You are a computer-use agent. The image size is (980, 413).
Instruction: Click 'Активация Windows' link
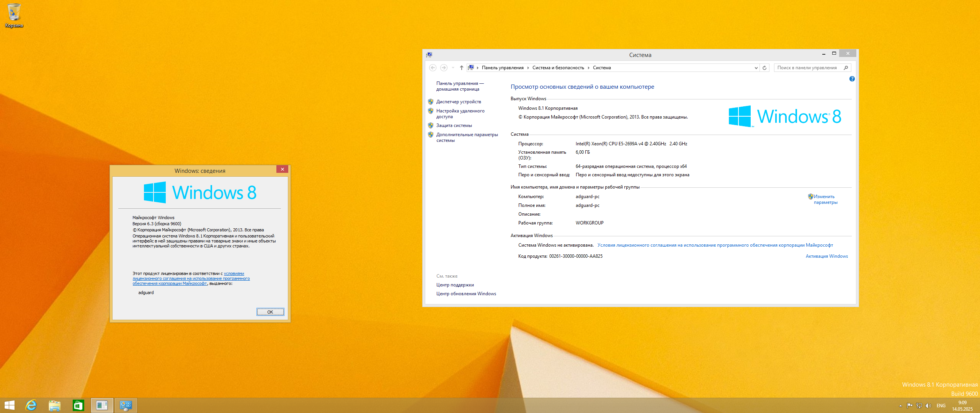click(827, 256)
